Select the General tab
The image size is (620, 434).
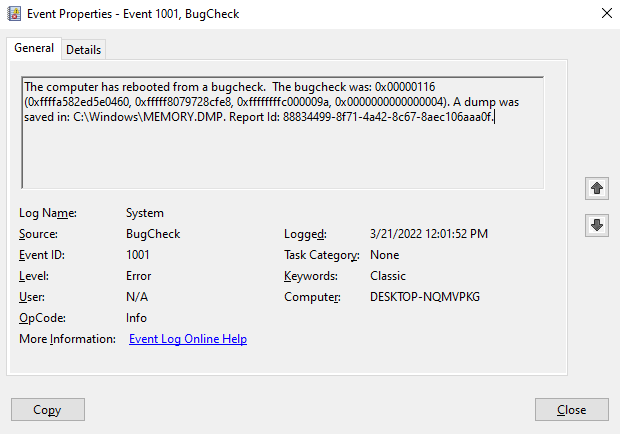(x=34, y=48)
